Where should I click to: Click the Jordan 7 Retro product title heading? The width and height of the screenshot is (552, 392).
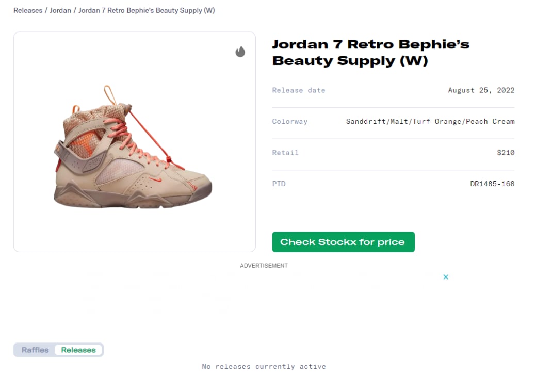370,52
